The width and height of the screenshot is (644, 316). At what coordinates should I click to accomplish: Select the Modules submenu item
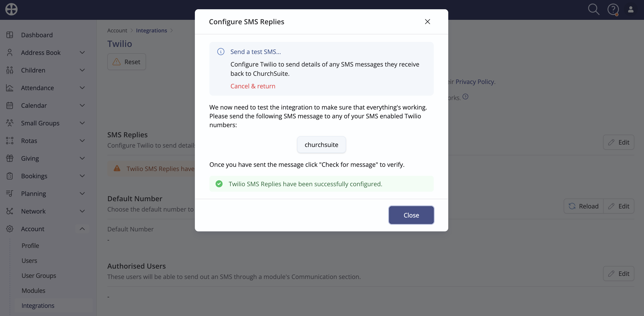(33, 290)
